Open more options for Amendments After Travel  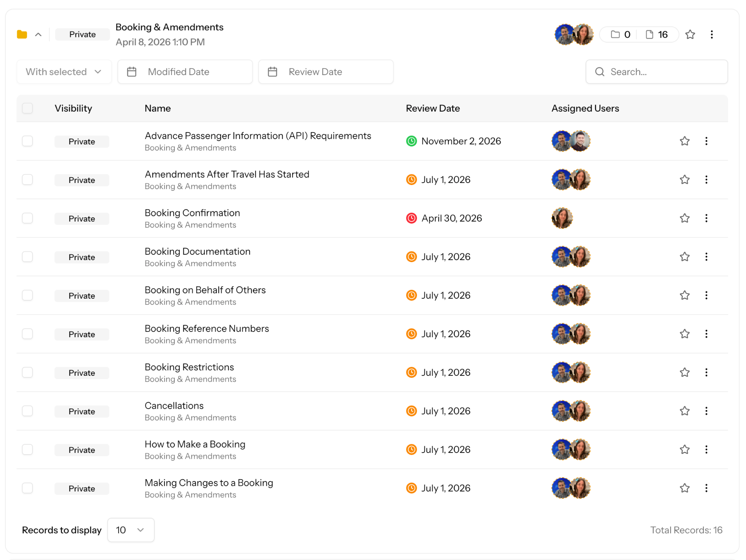(x=706, y=180)
